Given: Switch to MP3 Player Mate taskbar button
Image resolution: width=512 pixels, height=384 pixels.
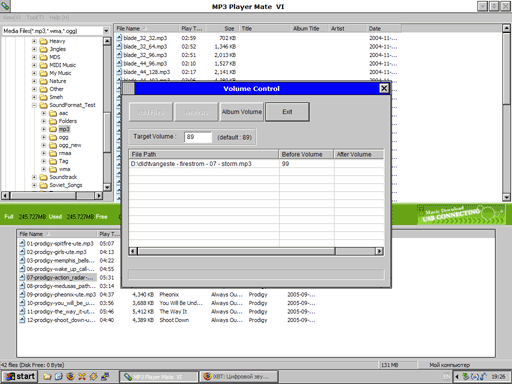Looking at the screenshot, I should (x=158, y=377).
